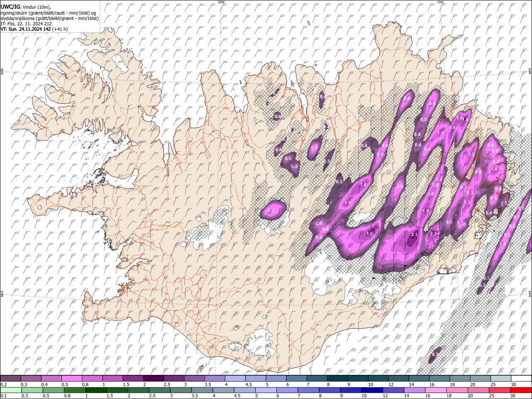Screen dimensions: 532x399
Task: Select top legend swatch between 0.2 and 0.3
Action: click(x=10, y=379)
